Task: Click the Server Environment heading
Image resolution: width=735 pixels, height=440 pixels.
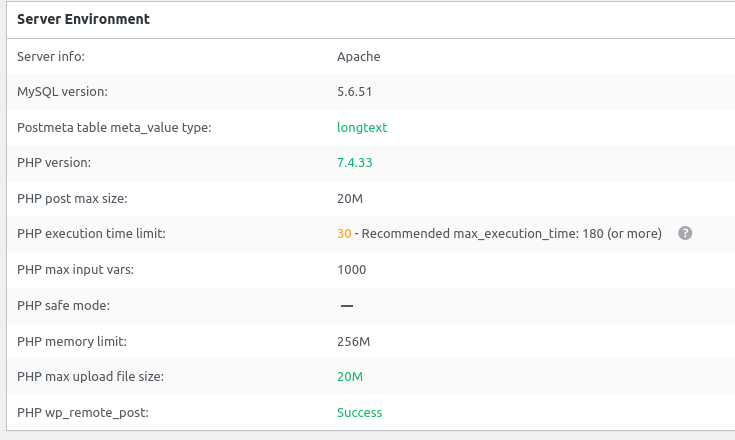Action: click(x=83, y=19)
